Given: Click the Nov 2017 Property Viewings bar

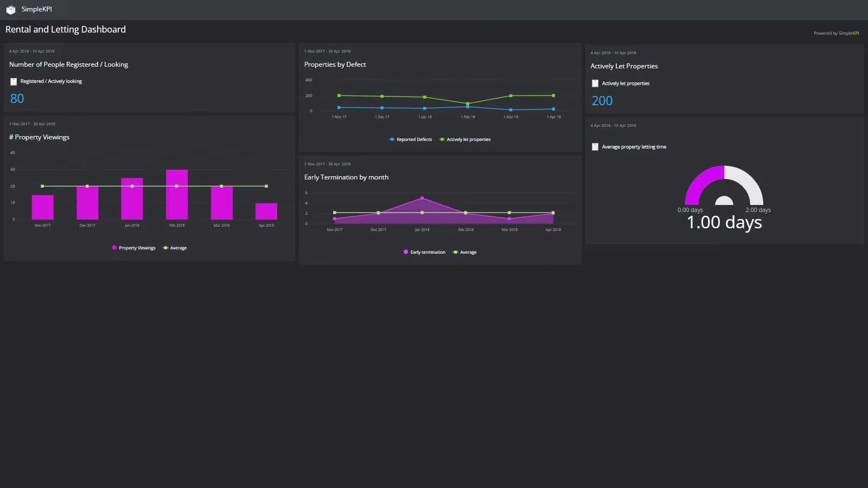Looking at the screenshot, I should [x=43, y=207].
